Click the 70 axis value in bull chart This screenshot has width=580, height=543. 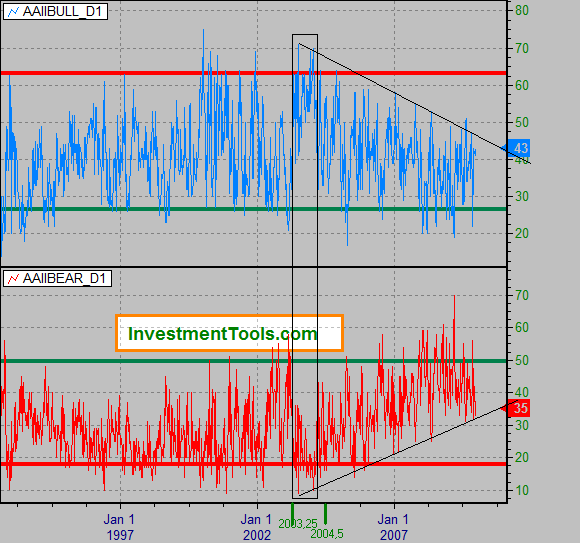coord(522,48)
